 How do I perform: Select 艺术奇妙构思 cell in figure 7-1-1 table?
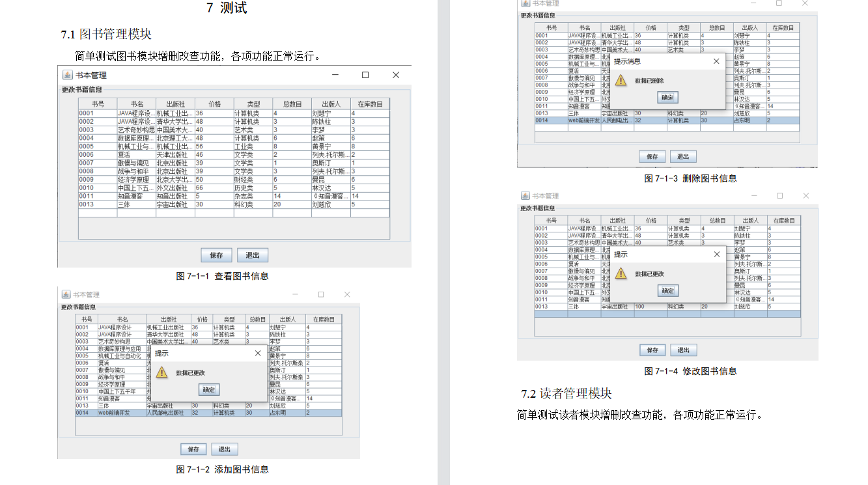[137, 130]
